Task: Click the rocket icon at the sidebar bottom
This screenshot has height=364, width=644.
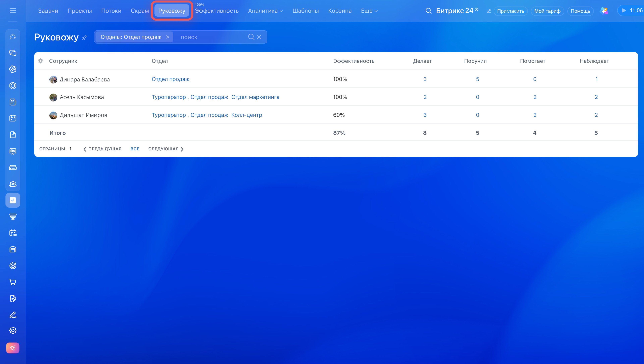Action: (x=13, y=348)
